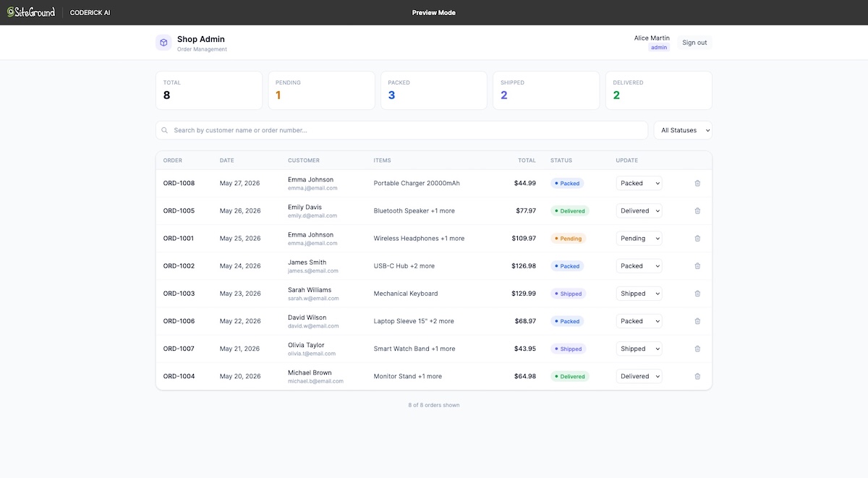Click the Items column header
The image size is (868, 478).
[x=383, y=161]
